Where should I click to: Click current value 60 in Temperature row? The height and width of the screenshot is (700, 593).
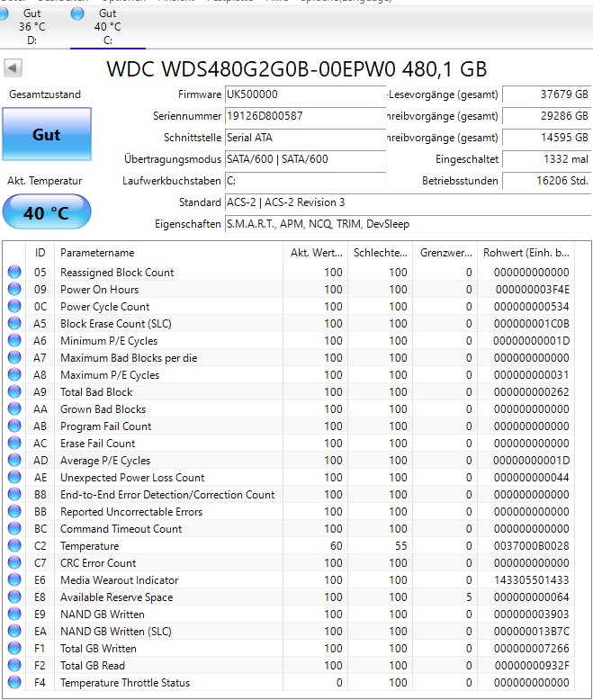click(x=336, y=545)
